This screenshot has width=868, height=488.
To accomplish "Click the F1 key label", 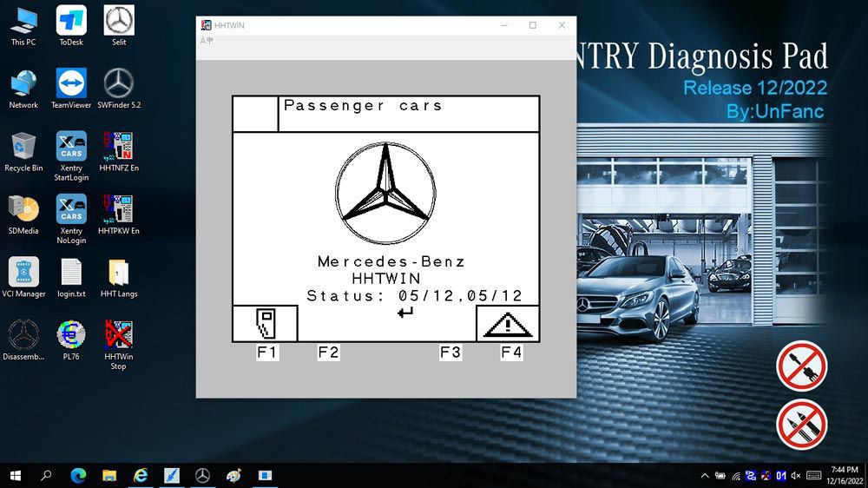I will tap(267, 353).
